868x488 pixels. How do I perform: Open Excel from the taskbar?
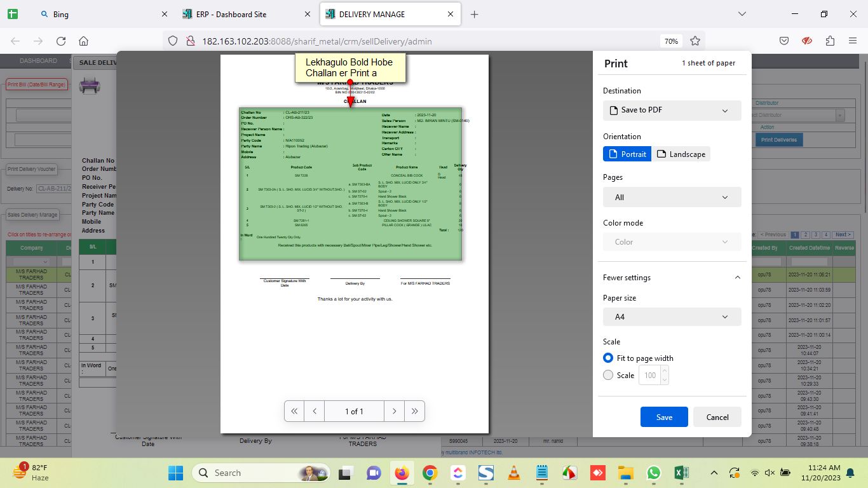coord(682,473)
